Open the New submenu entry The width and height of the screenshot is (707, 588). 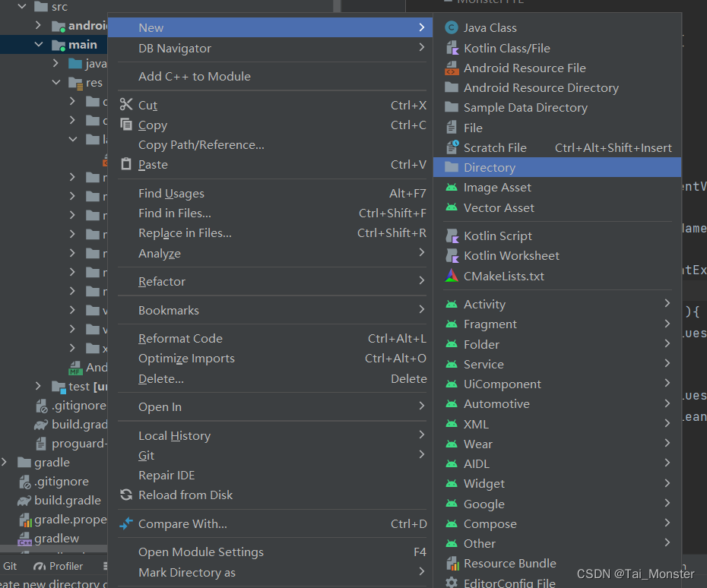coord(270,27)
